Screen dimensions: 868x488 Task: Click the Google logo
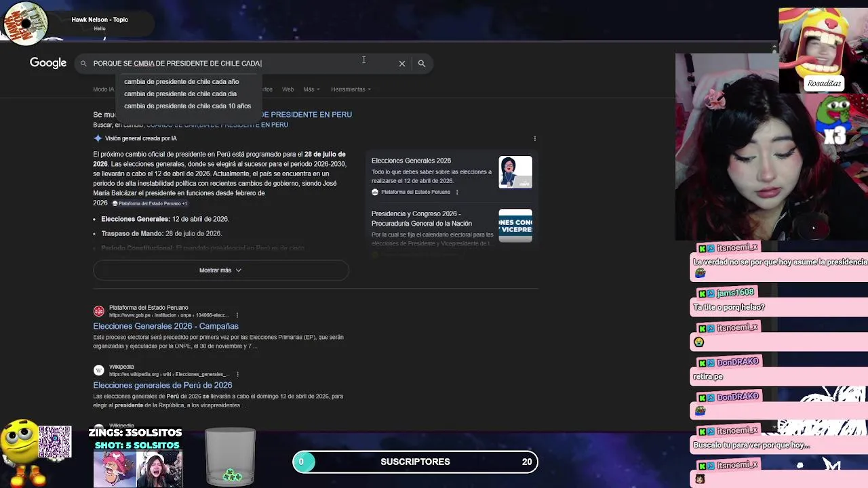[48, 63]
